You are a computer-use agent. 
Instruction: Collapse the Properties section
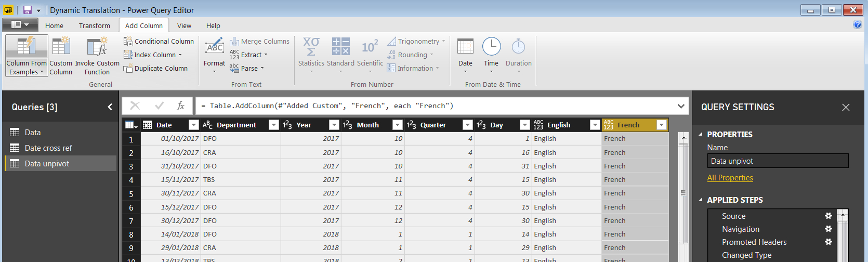pyautogui.click(x=701, y=135)
